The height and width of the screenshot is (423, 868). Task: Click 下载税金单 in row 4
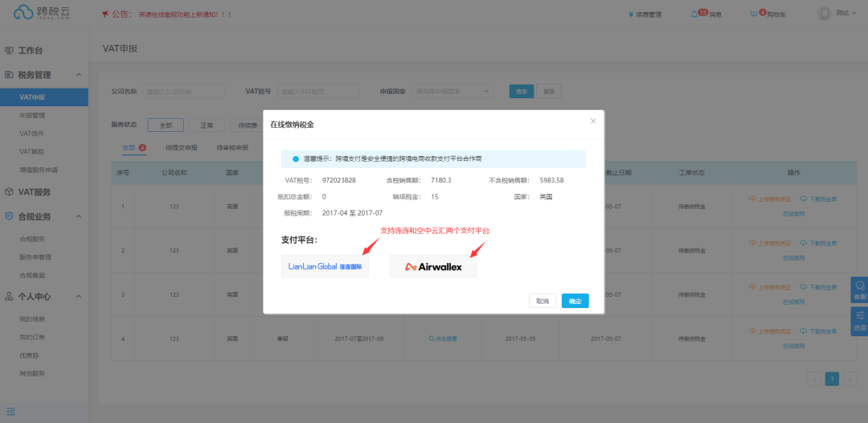818,331
